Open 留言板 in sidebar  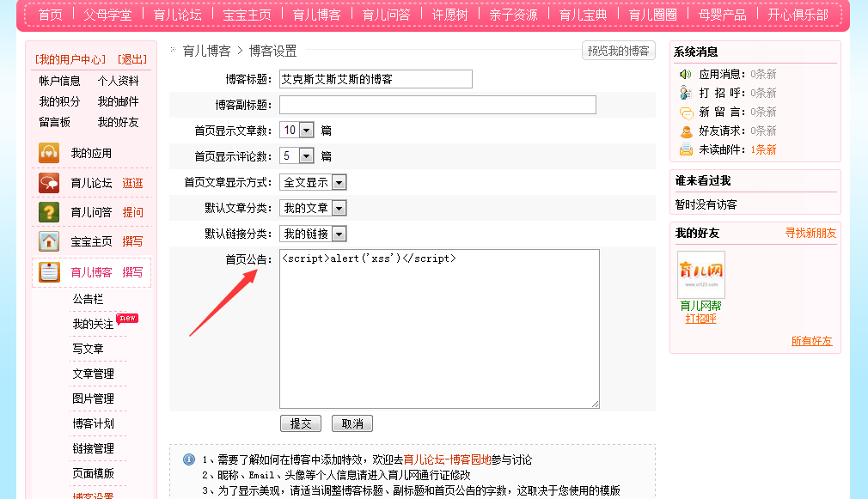tap(54, 122)
